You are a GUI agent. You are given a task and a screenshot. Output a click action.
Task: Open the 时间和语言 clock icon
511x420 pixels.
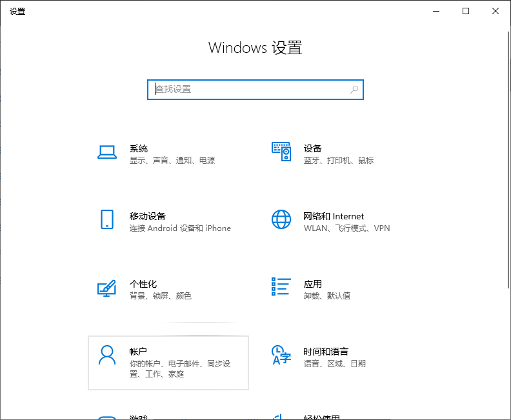pos(281,355)
